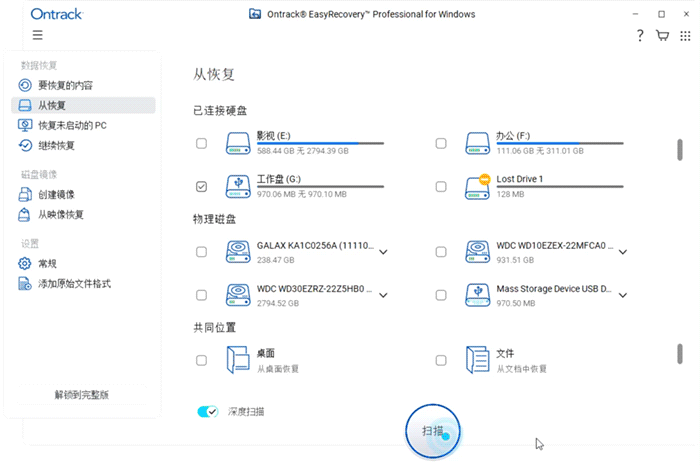Check the Lost Drive 1 checkbox
700x465 pixels.
(441, 187)
